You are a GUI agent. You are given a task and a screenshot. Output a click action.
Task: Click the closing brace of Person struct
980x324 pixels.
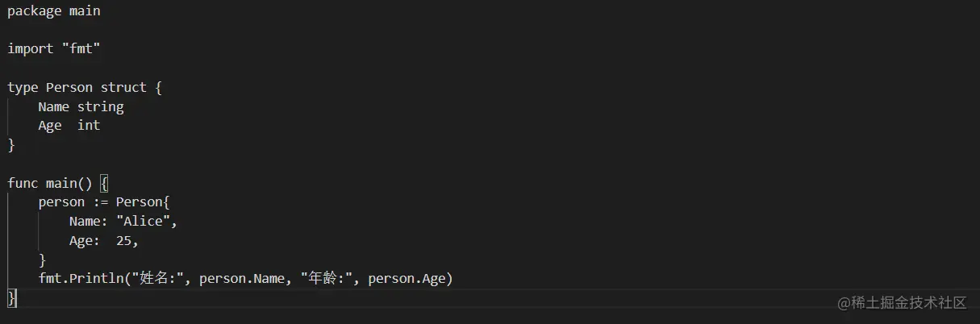(x=11, y=144)
